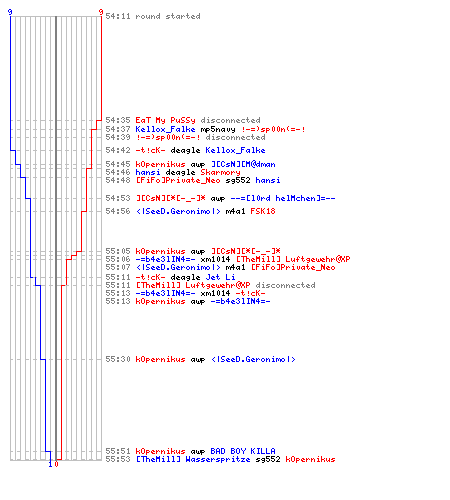Image resolution: width=450 pixels, height=500 pixels.
Task: Click the 54:42 timestamp
Action: 118,150
